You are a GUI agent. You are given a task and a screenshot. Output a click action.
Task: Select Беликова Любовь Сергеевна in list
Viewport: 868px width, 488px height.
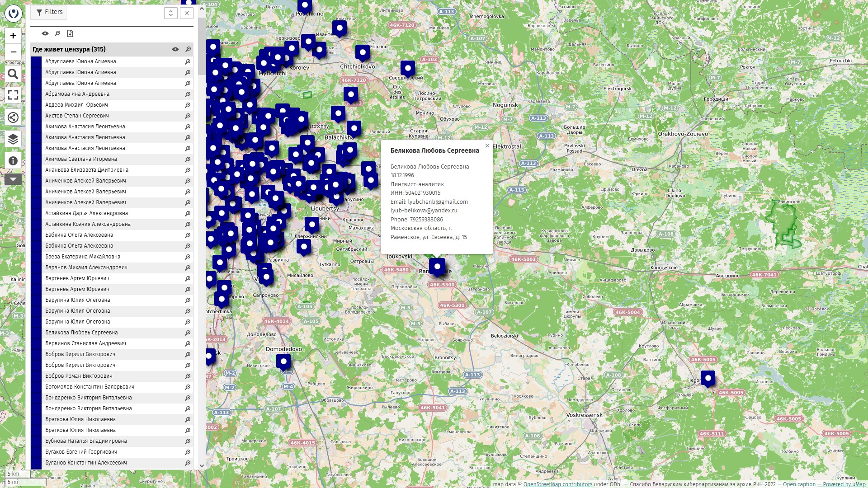(x=81, y=333)
